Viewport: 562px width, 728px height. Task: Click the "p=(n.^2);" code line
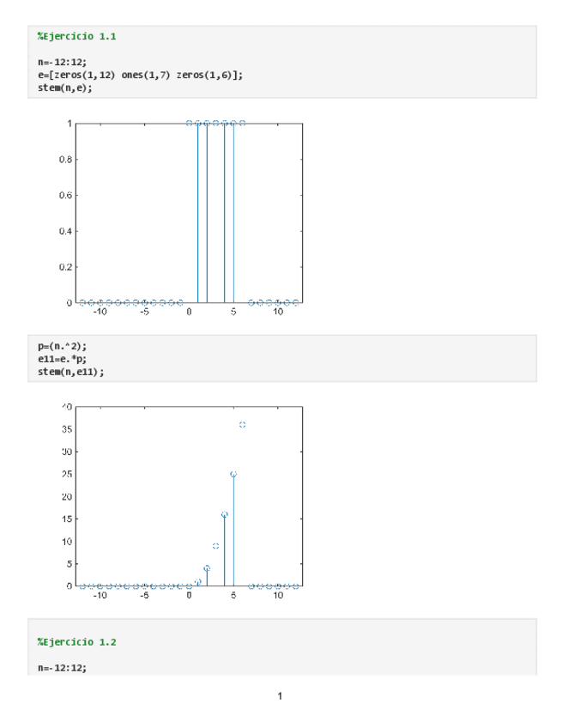(x=62, y=346)
